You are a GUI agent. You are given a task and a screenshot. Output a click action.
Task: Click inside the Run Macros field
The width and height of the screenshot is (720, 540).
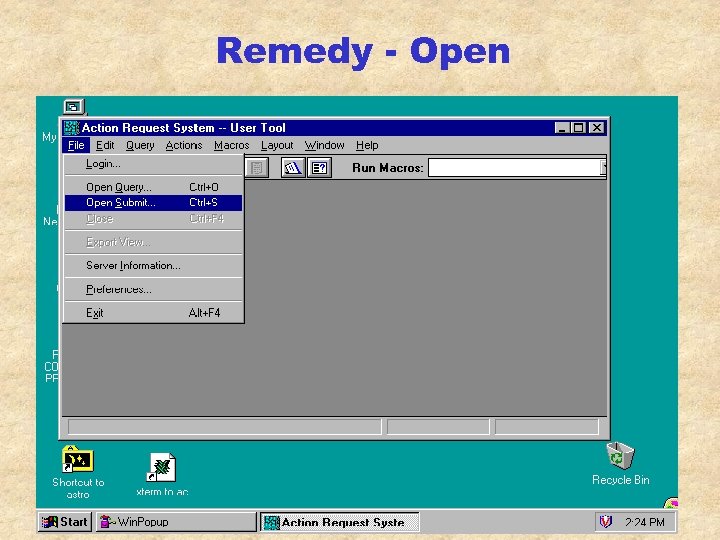point(514,168)
